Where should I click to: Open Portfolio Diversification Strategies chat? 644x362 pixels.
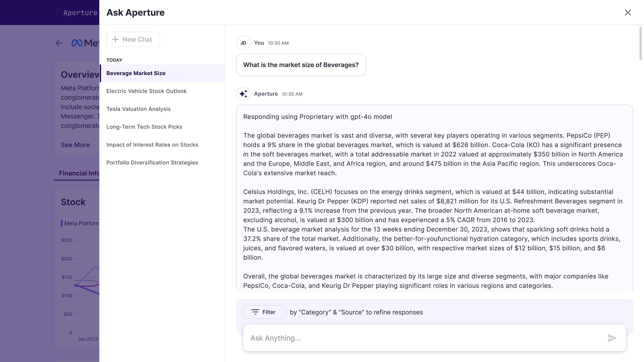coord(162,162)
